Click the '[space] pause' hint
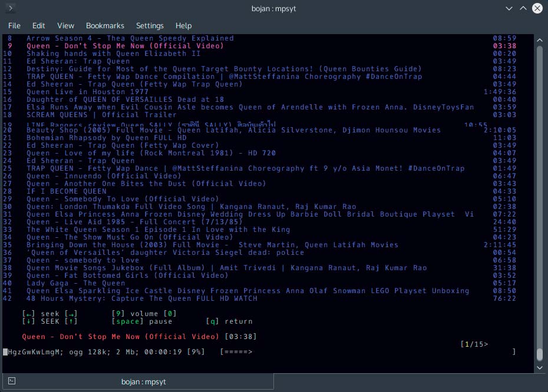The height and width of the screenshot is (392, 548). coord(142,321)
